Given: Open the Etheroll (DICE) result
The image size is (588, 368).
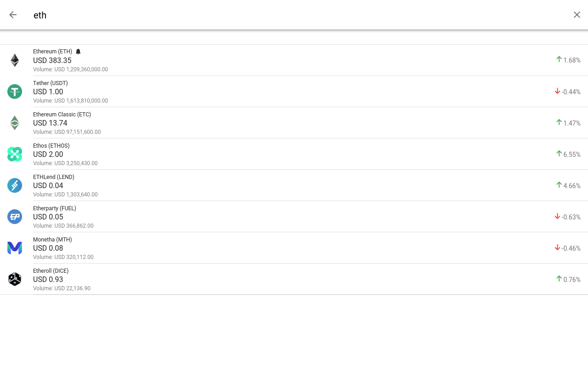Looking at the screenshot, I should coord(51,271).
